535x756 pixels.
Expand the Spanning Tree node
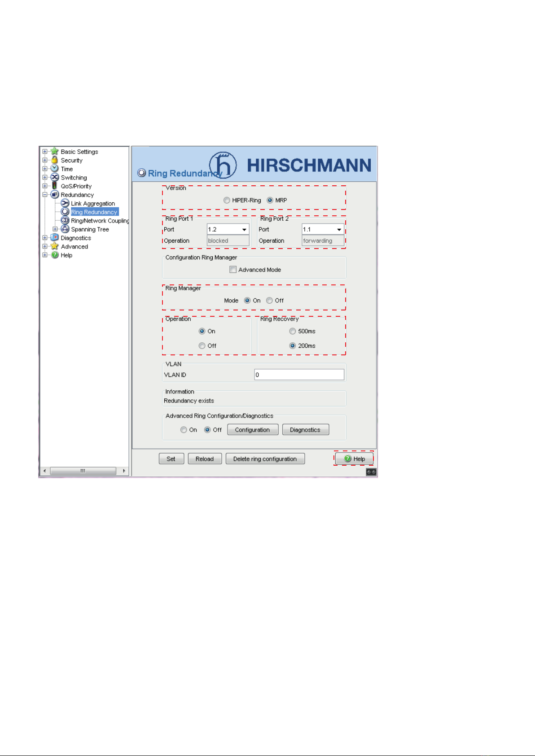click(55, 229)
